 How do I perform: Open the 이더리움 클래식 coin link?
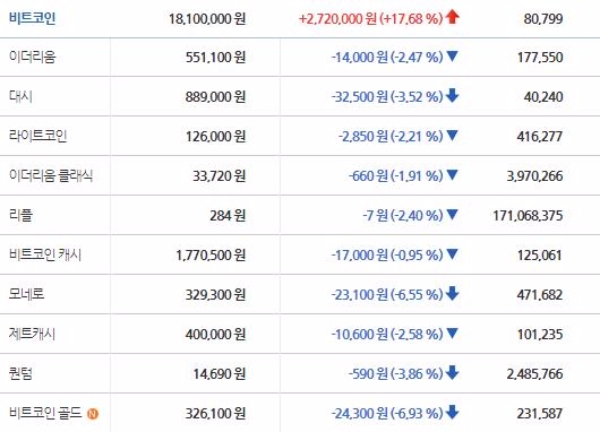coord(46,175)
